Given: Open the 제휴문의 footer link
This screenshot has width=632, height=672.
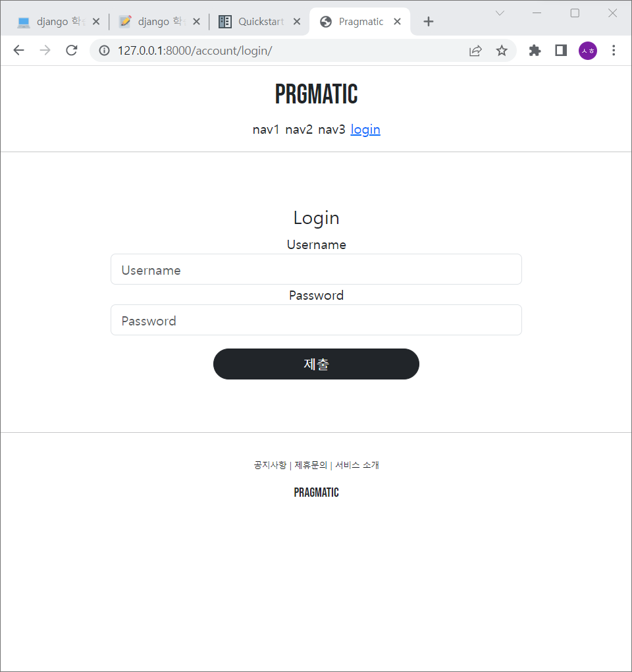Looking at the screenshot, I should pyautogui.click(x=309, y=464).
